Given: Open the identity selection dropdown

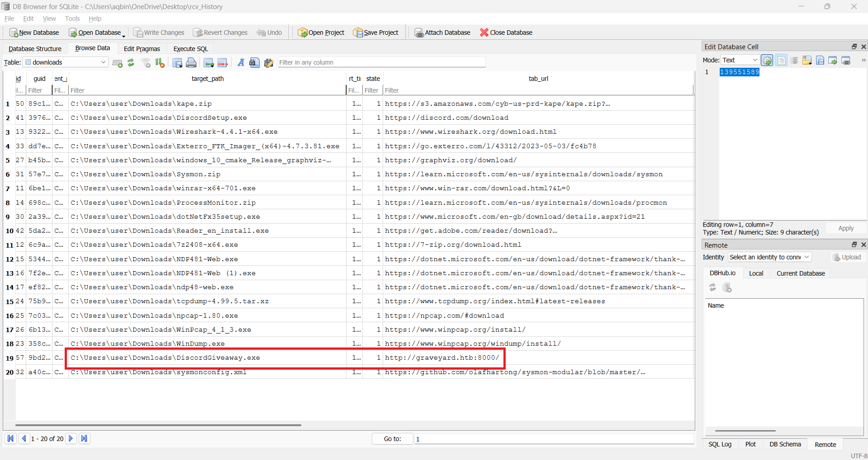Looking at the screenshot, I should 769,257.
